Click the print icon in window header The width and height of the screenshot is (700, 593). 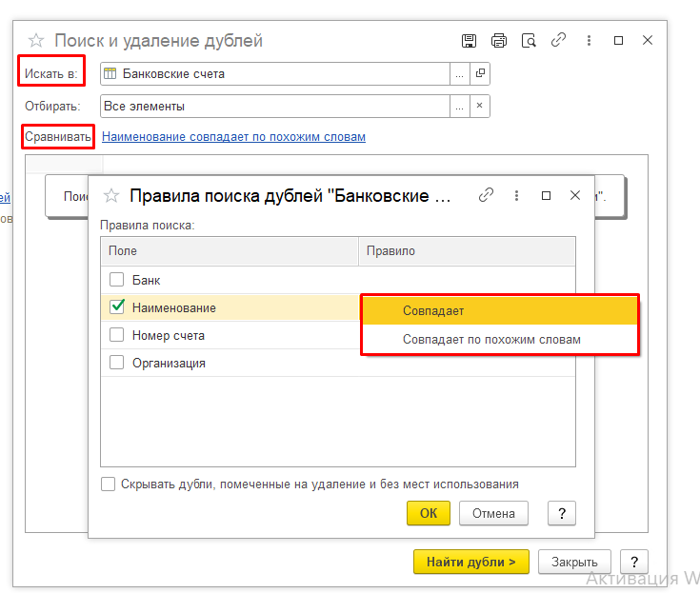coord(499,41)
